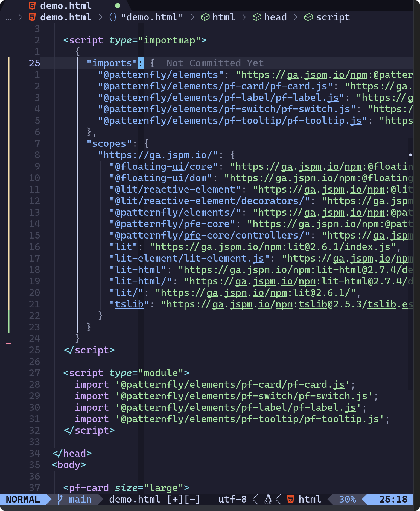This screenshot has height=511, width=420.
Task: Click the cube icon before head breadcrumb
Action: pos(257,17)
